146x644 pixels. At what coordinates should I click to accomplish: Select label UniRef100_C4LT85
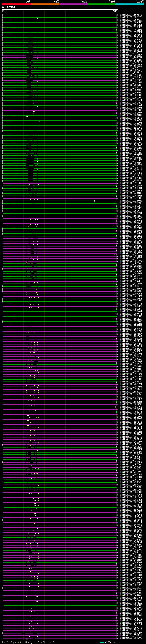click(x=131, y=146)
